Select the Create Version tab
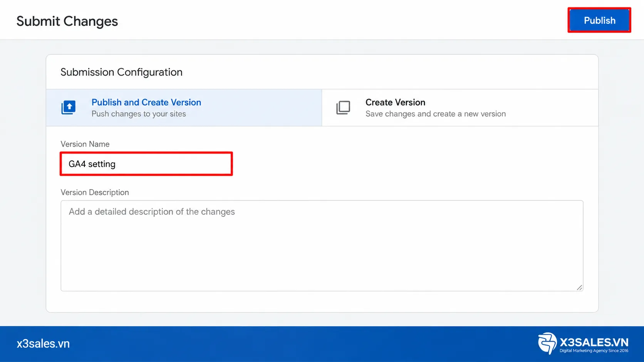Viewport: 644px width, 362px height. 460,108
